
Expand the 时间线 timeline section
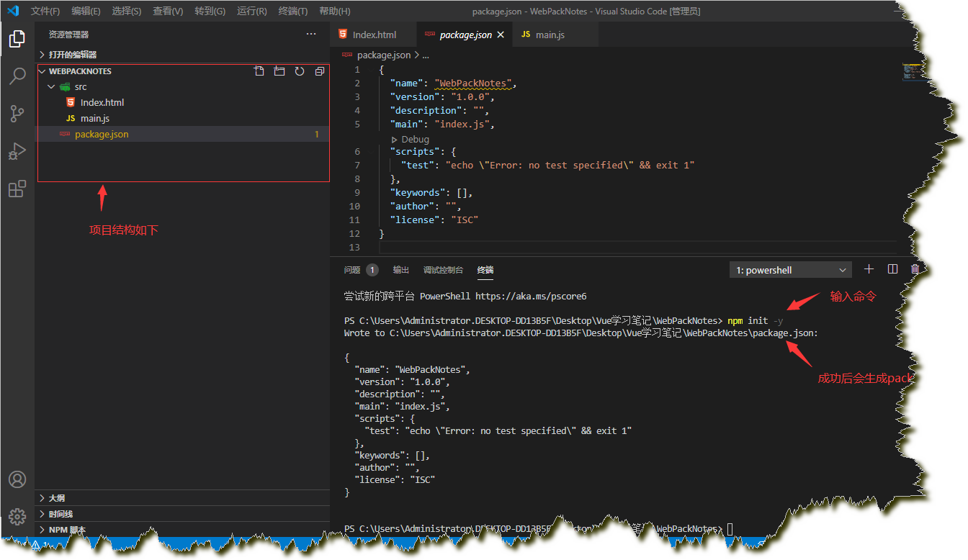pos(182,514)
